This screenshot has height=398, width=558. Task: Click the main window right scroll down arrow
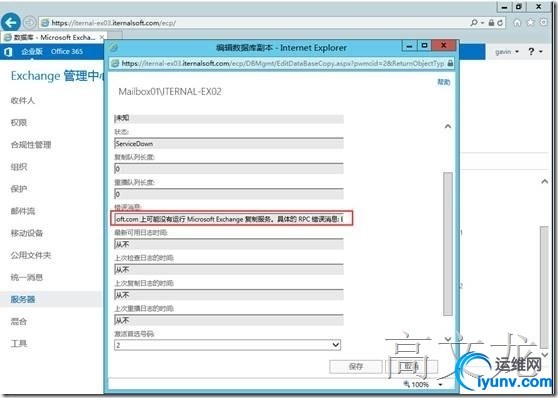[544, 355]
